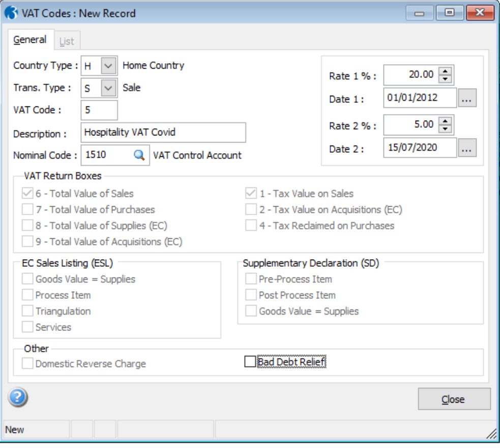The height and width of the screenshot is (448, 500).
Task: Click the 'Home Country' text
Action: [x=154, y=65]
